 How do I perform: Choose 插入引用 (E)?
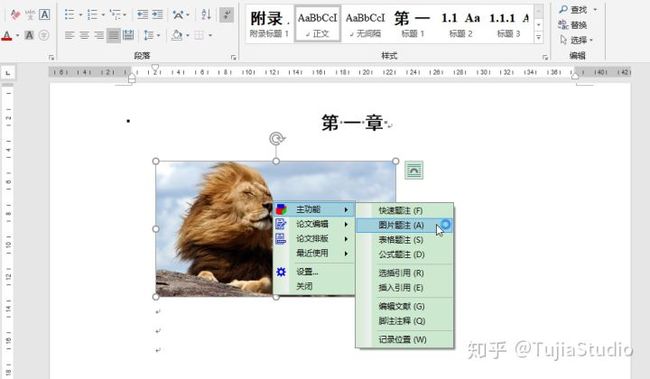[404, 288]
